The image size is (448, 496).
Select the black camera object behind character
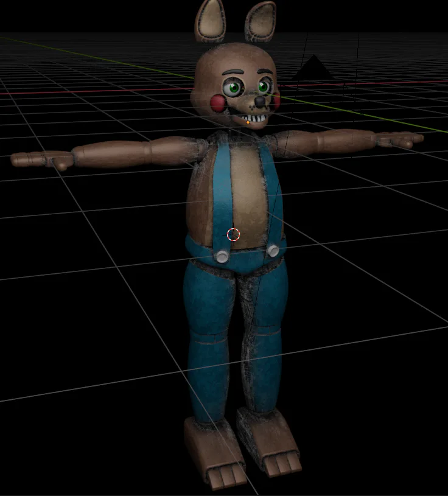pos(313,68)
